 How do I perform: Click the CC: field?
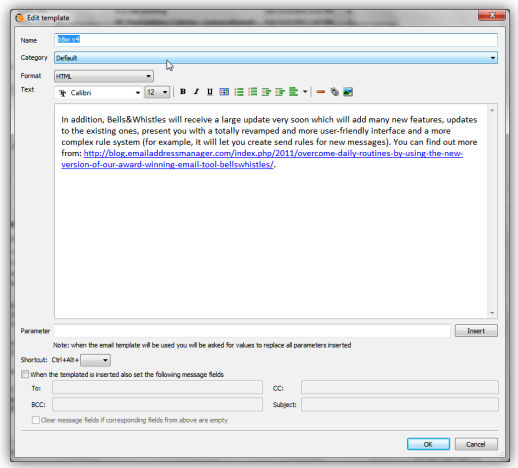pyautogui.click(x=400, y=388)
